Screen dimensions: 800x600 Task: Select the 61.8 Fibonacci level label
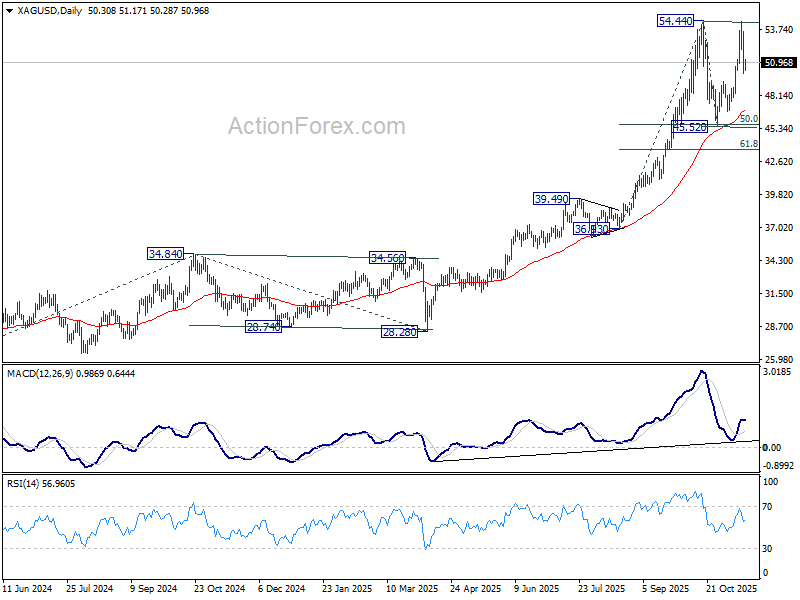click(748, 145)
